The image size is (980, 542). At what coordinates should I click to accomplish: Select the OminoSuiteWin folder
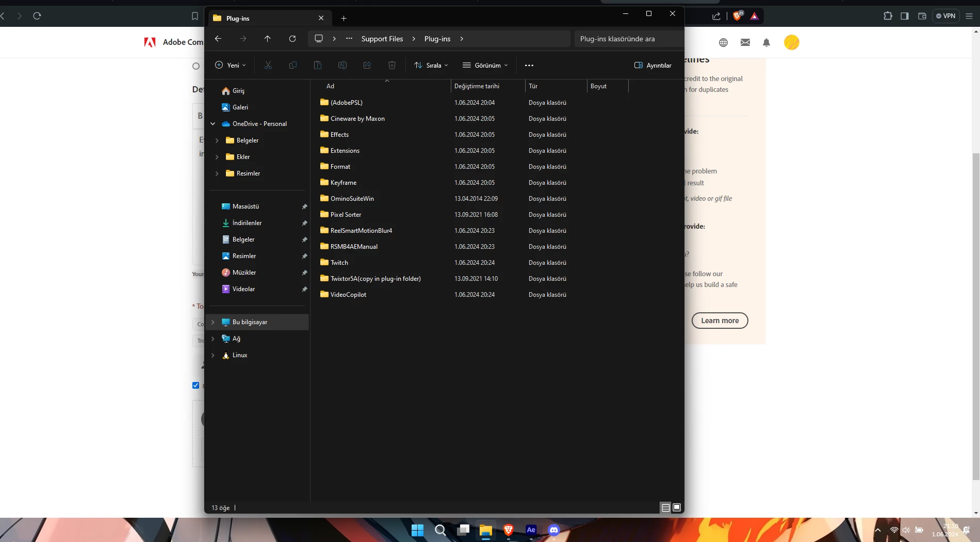[352, 199]
